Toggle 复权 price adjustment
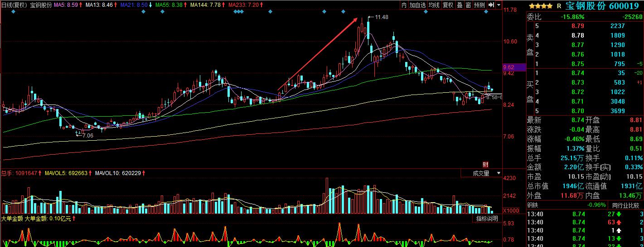This screenshot has height=247, width=644. [x=448, y=5]
